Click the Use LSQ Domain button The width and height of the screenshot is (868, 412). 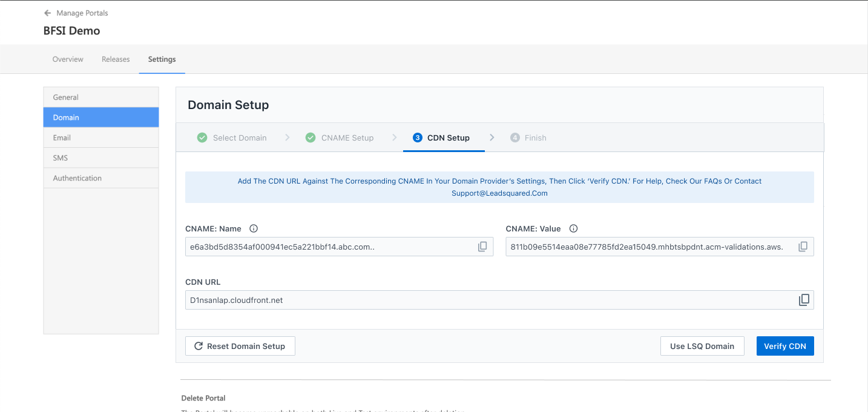click(702, 345)
